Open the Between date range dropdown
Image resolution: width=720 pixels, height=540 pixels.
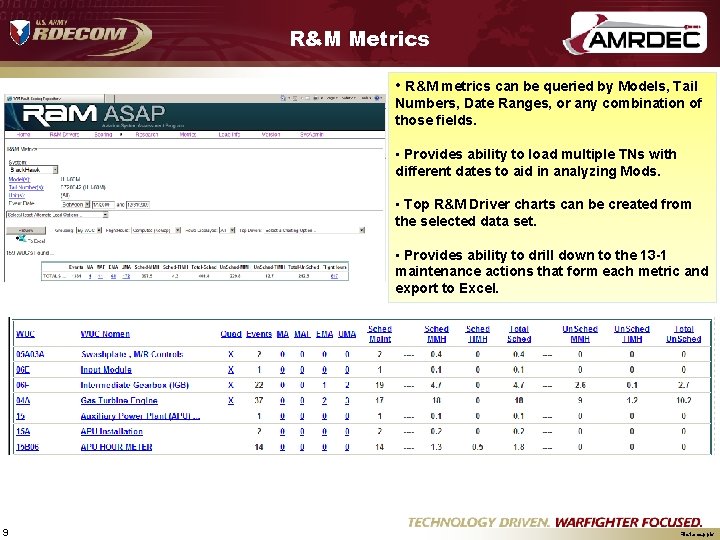(75, 204)
